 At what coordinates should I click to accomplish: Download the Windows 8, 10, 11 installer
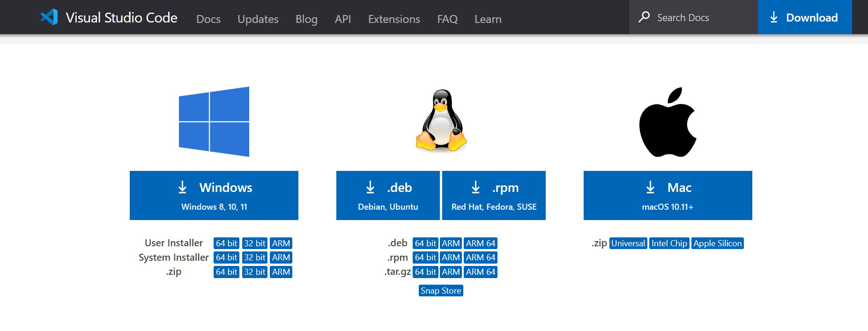coord(214,195)
